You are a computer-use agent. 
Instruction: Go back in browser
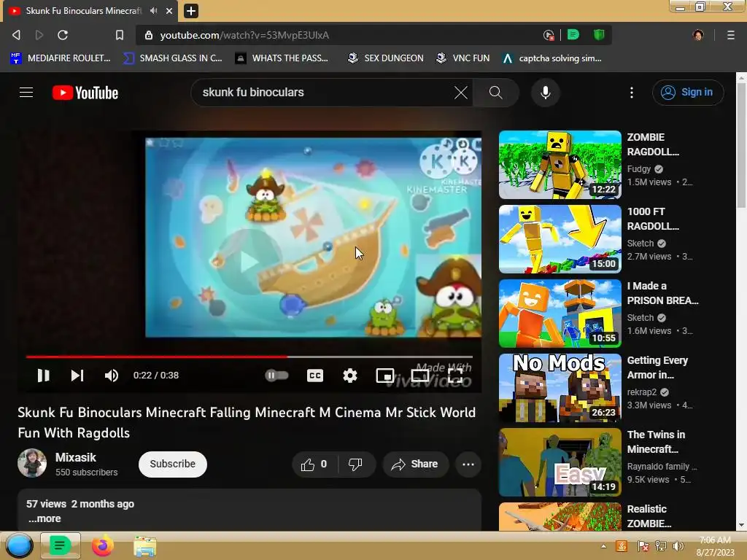tap(16, 35)
